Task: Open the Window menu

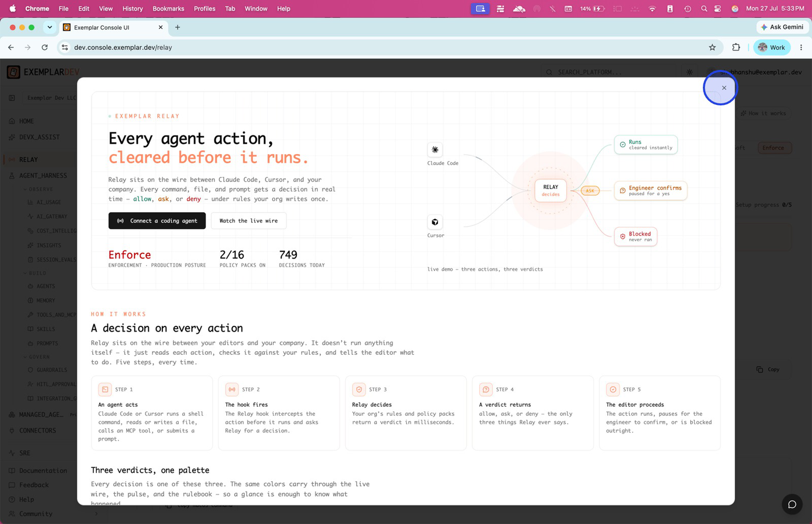Action: [x=256, y=9]
